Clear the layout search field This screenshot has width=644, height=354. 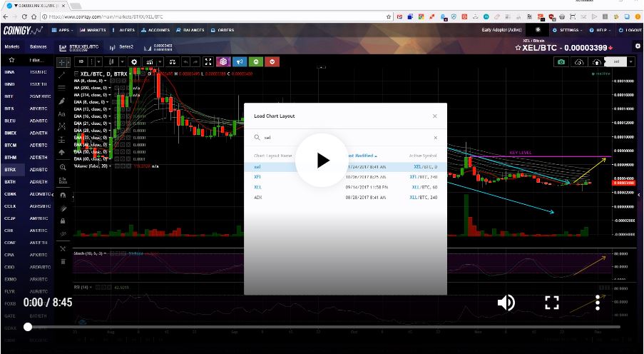(x=436, y=138)
